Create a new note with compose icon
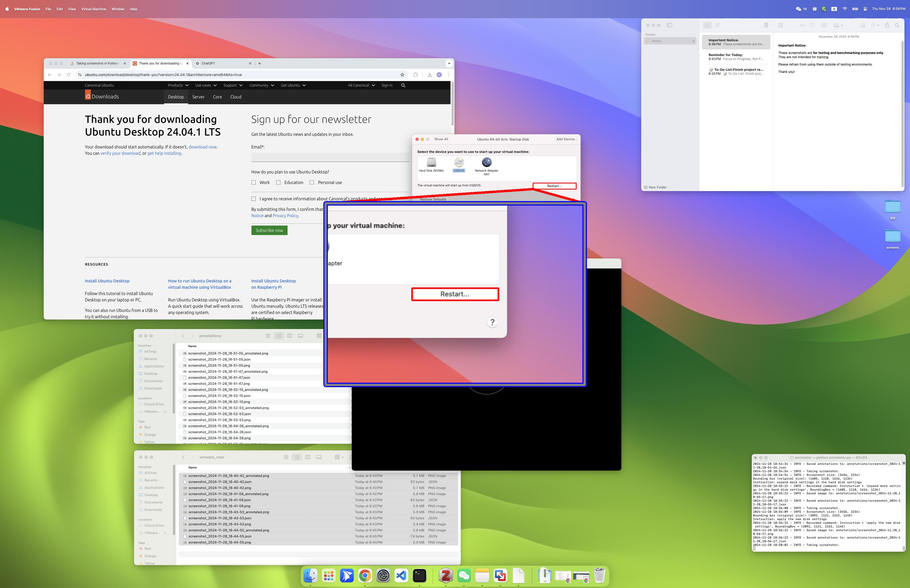Image resolution: width=910 pixels, height=588 pixels. point(780,25)
